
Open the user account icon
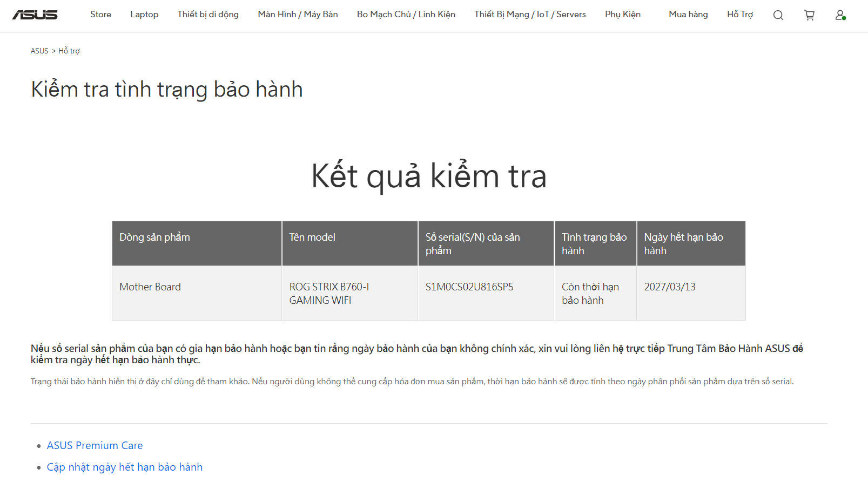point(840,15)
